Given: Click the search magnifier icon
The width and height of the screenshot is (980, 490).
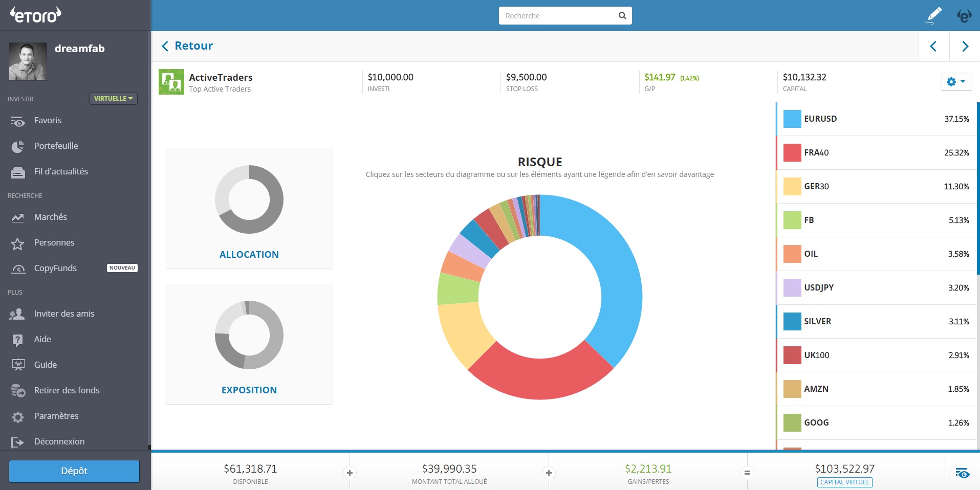Looking at the screenshot, I should coord(622,16).
